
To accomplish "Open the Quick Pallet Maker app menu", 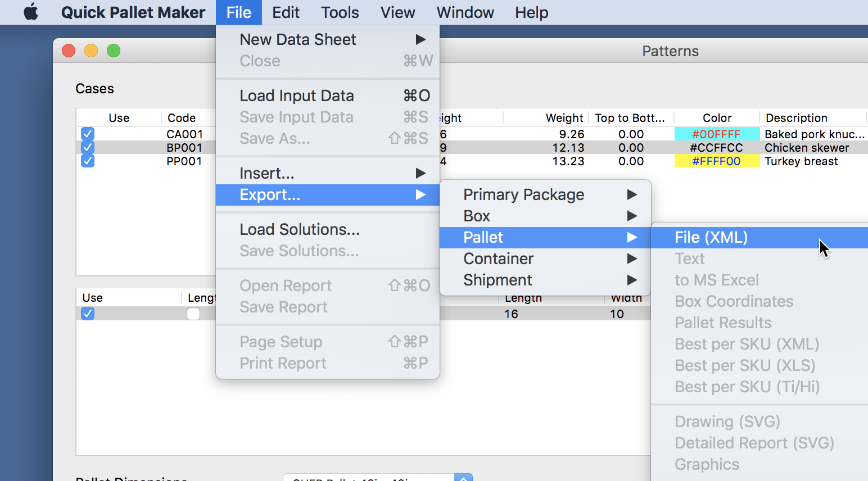I will [133, 12].
